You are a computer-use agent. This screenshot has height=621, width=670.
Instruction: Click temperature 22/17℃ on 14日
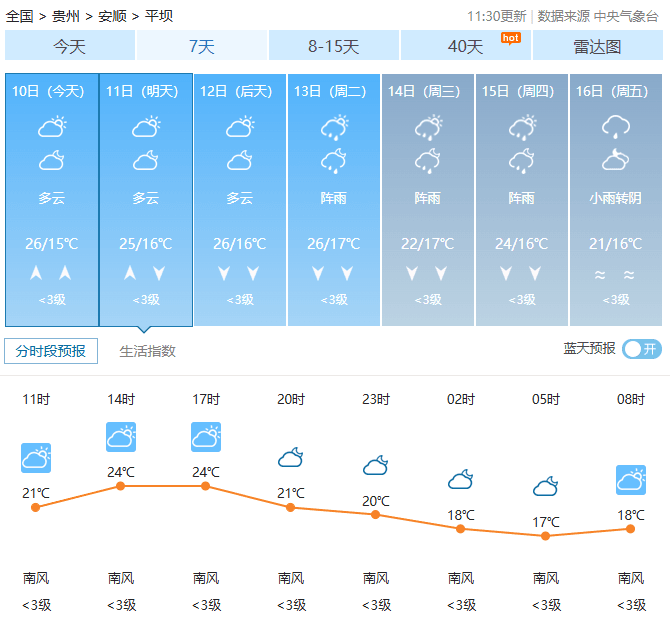coord(428,244)
